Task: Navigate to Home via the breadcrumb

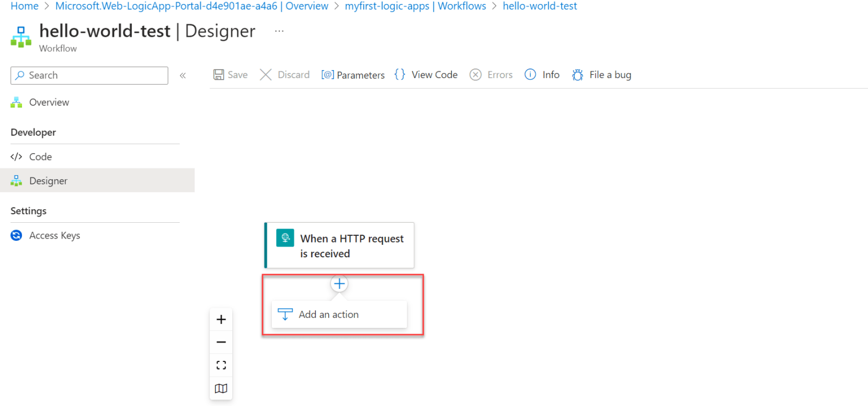Action: click(24, 6)
